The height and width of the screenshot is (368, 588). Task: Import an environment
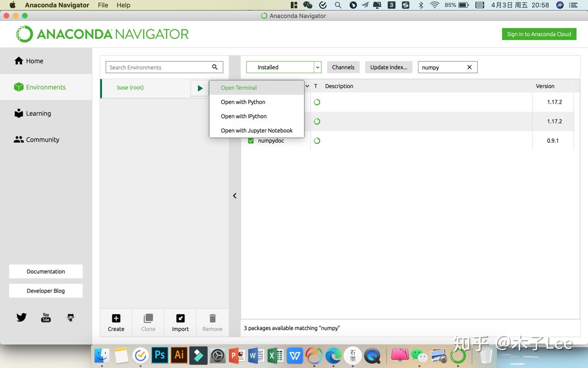pyautogui.click(x=180, y=323)
